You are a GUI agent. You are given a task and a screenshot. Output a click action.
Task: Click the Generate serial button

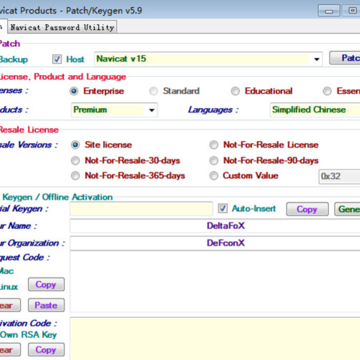tap(347, 209)
